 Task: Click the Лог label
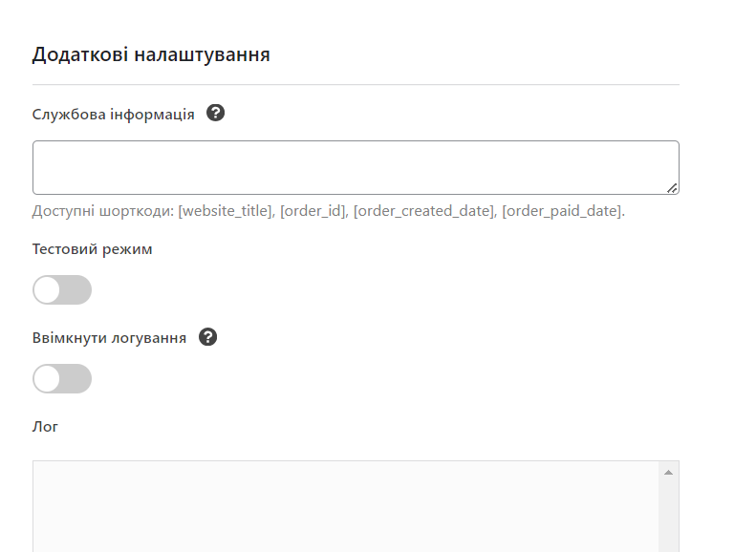[45, 427]
